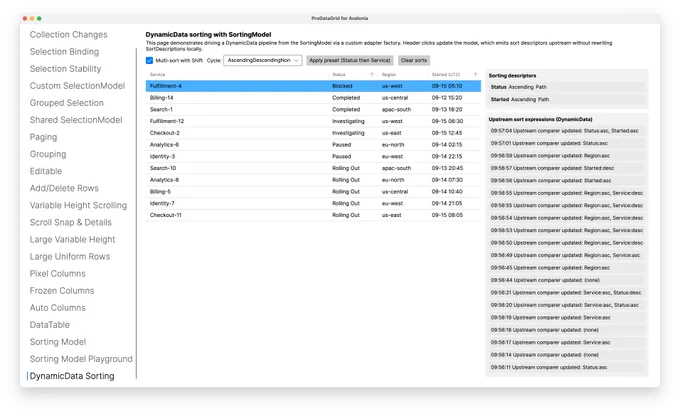This screenshot has height=414, width=680.
Task: Select Paging in the sidebar
Action: coord(43,137)
